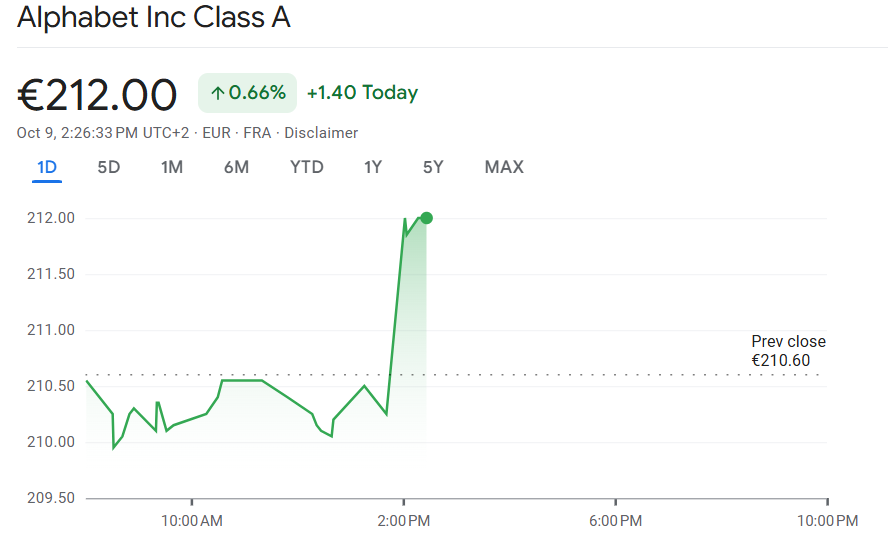Show the 6M chart range
The height and width of the screenshot is (534, 888).
(x=236, y=167)
